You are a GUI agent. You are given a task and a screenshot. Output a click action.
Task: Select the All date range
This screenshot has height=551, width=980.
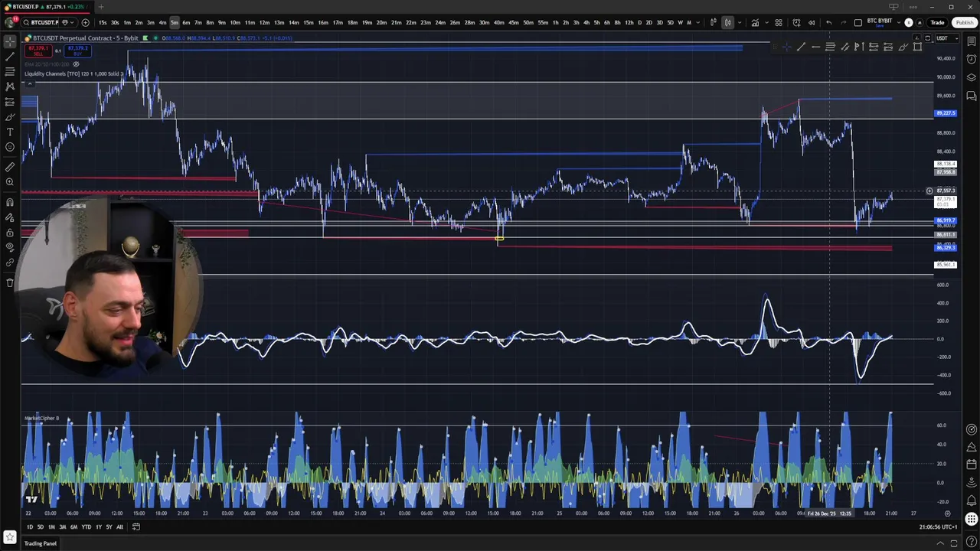(x=119, y=527)
